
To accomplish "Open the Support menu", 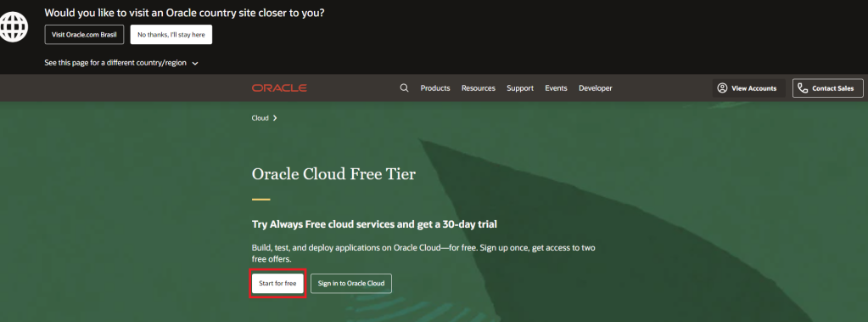I will 520,88.
